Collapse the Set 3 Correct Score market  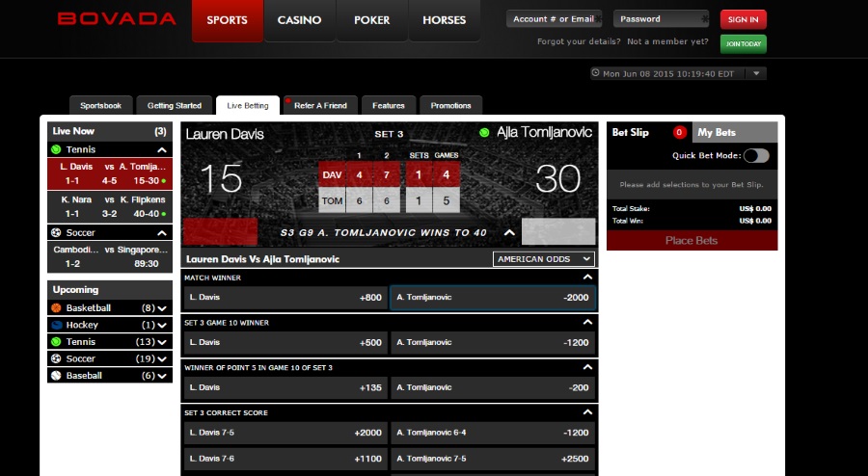(588, 412)
